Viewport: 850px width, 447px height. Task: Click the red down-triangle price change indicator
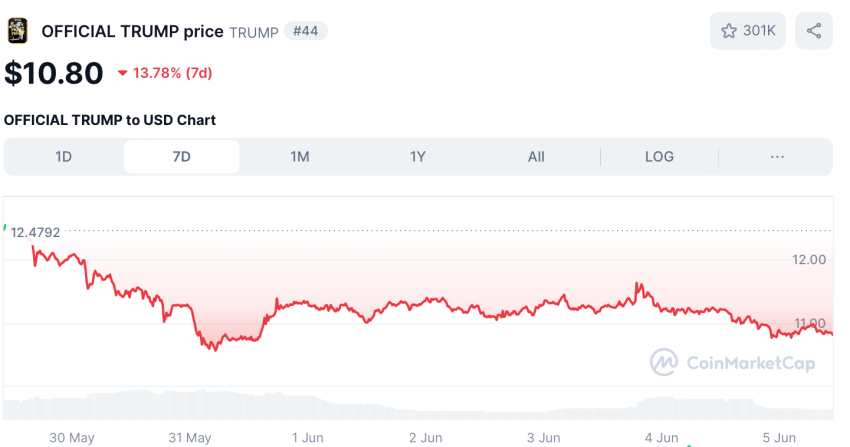(123, 73)
